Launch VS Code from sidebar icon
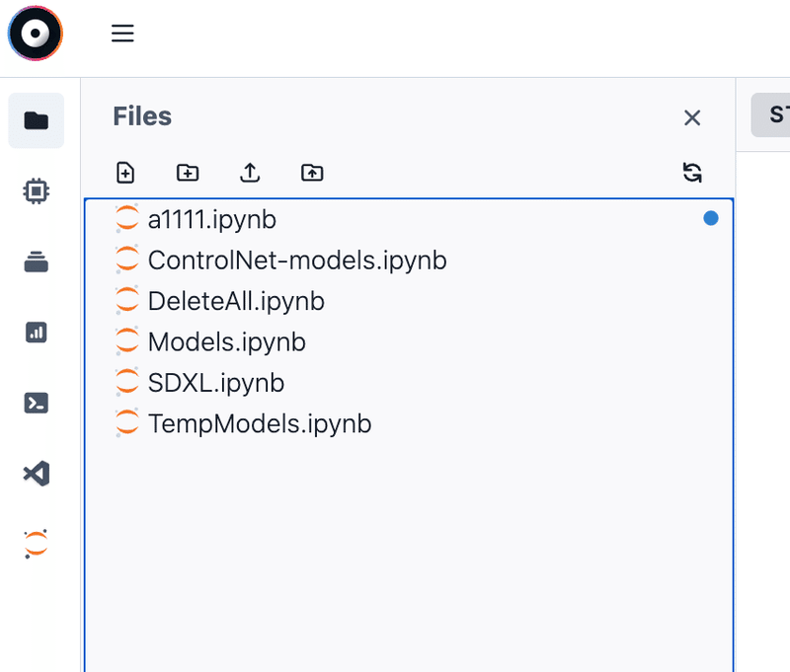 (x=37, y=474)
